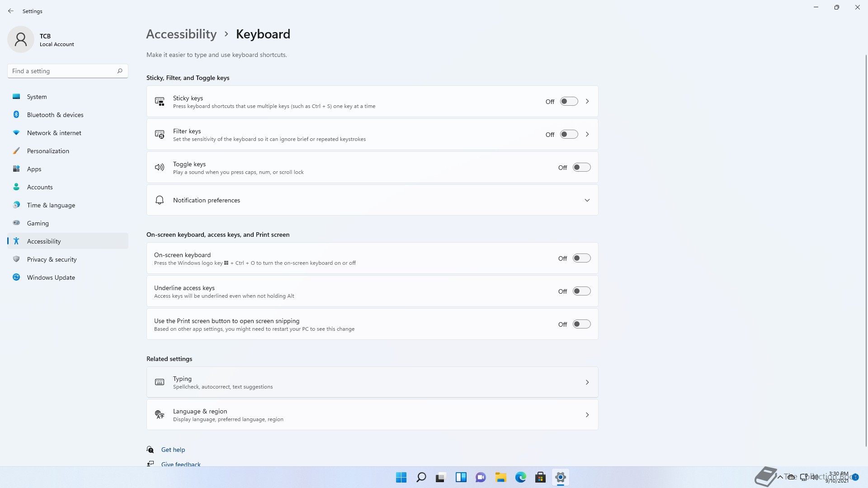The image size is (868, 488).
Task: Expand the Notification preferences chevron
Action: click(x=587, y=200)
